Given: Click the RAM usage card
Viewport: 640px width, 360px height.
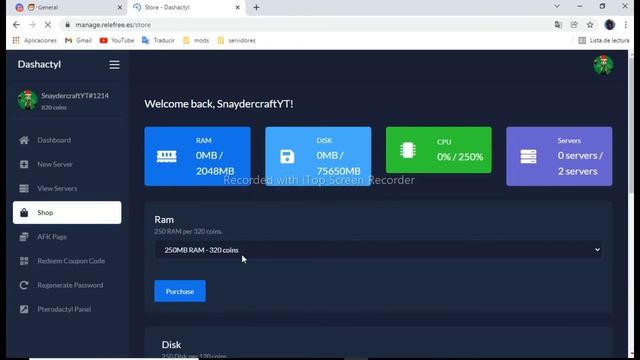Looking at the screenshot, I should point(198,156).
